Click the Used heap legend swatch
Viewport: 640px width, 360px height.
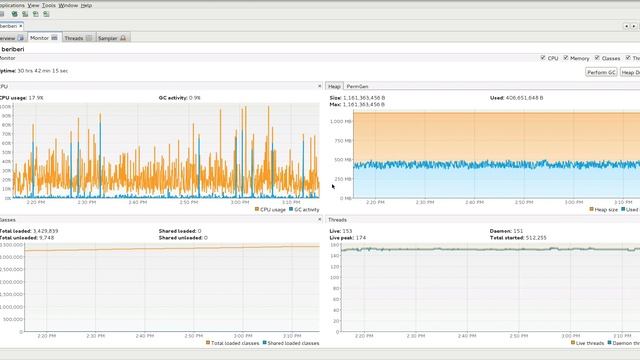click(x=623, y=209)
